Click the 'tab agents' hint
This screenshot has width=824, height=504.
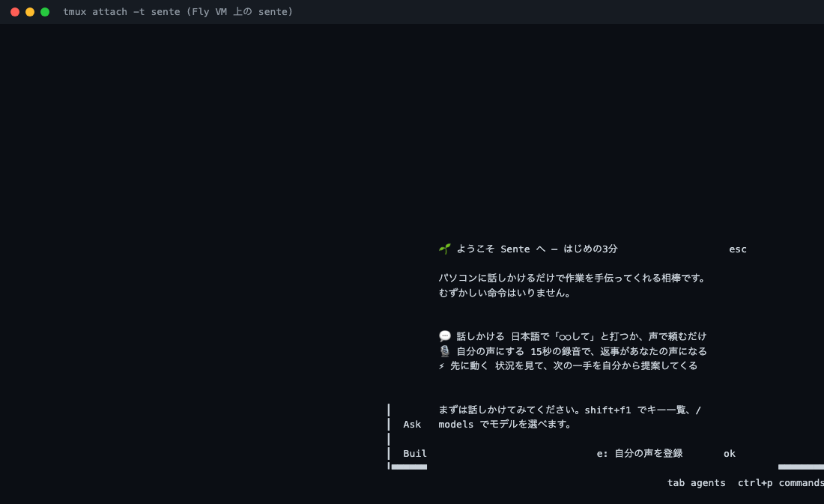pos(697,482)
